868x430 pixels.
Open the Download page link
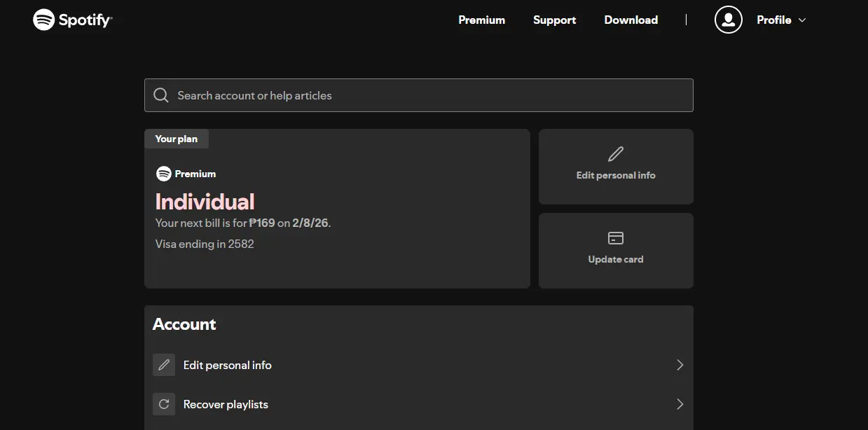631,20
